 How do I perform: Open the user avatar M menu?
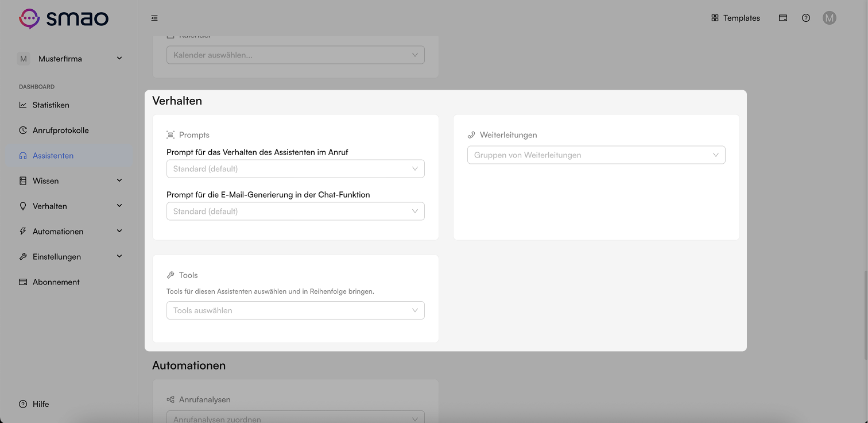(x=829, y=18)
